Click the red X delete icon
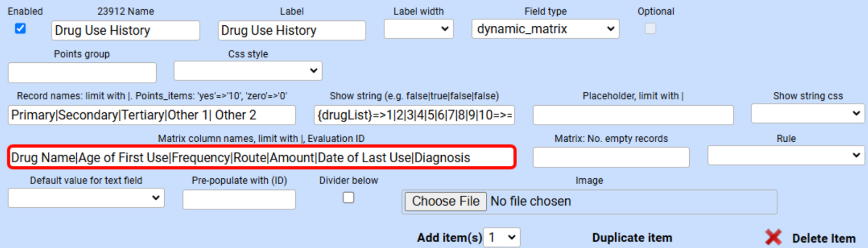The width and height of the screenshot is (868, 248). [x=773, y=237]
